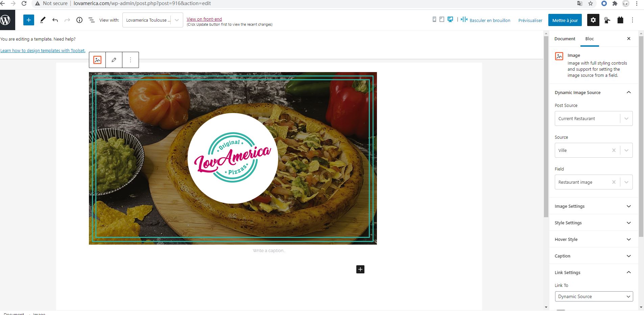Open View on front-end link
This screenshot has height=315, width=644.
point(204,19)
